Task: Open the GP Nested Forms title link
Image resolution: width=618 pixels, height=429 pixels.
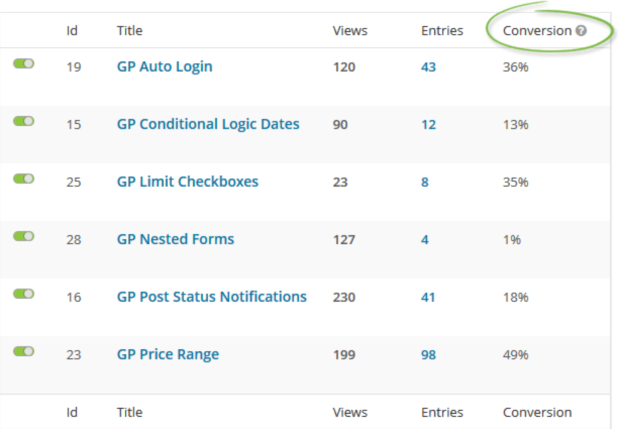Action: click(175, 240)
